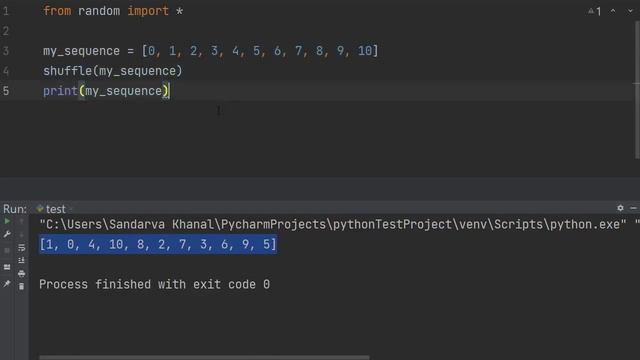640x360 pixels.
Task: Open the warning inspection indicator showing 1
Action: pos(595,11)
